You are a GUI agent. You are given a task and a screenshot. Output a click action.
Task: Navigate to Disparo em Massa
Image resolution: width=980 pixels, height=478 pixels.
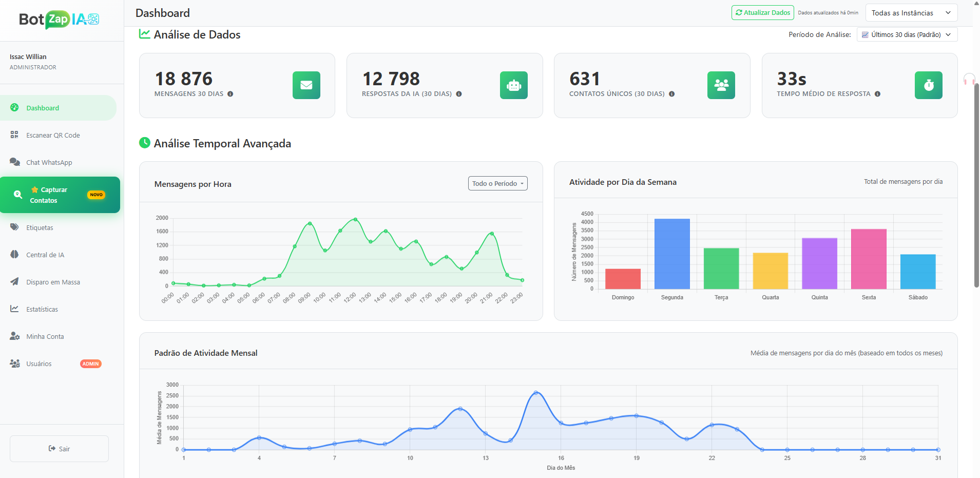tap(53, 282)
